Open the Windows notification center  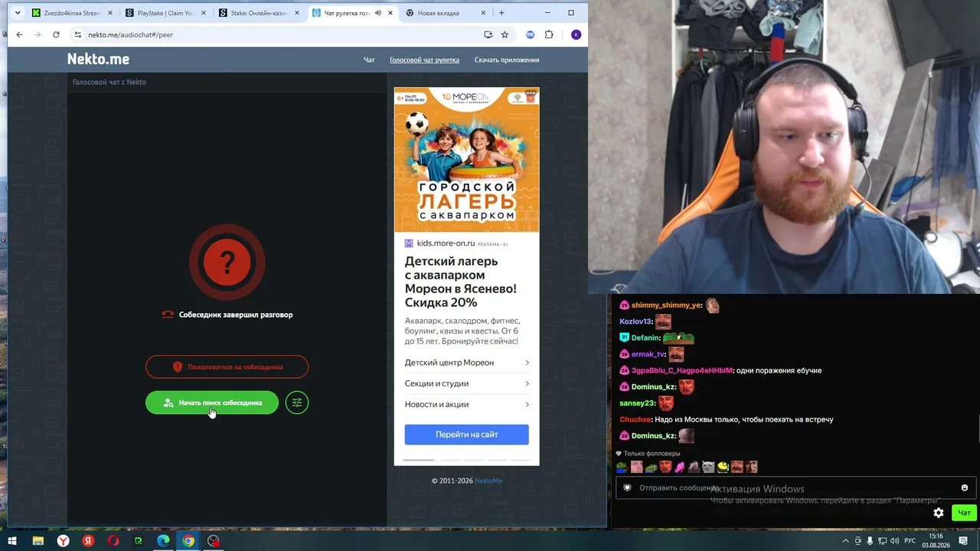[x=963, y=541]
